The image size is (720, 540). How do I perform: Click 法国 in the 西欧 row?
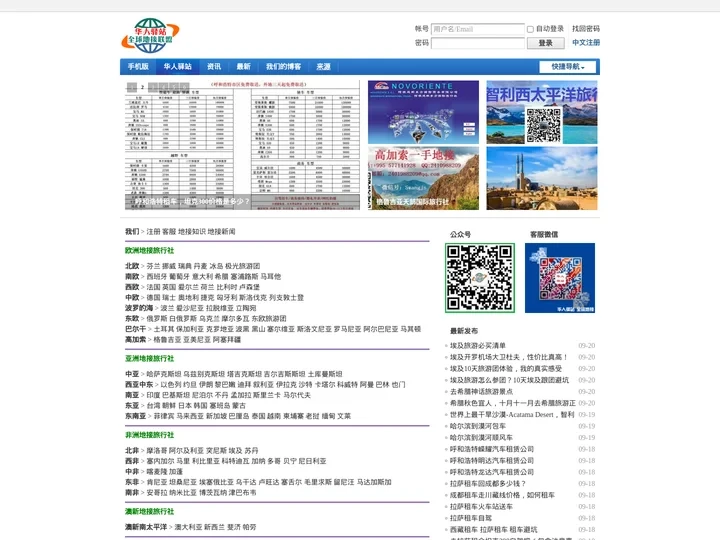(153, 287)
